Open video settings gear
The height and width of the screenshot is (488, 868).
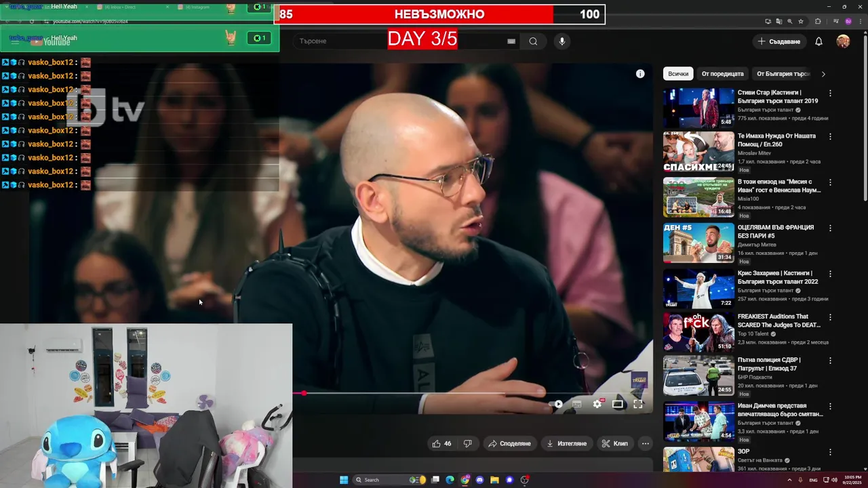coord(597,404)
